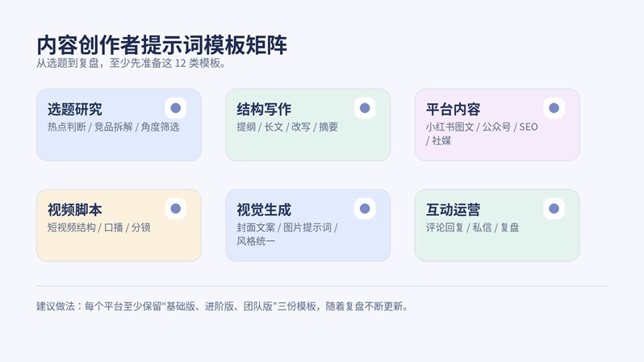This screenshot has height=362, width=644.
Task: Select the 结构写作 card heading
Action: pos(264,109)
